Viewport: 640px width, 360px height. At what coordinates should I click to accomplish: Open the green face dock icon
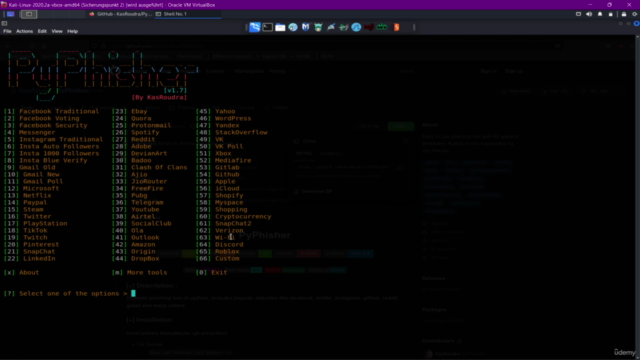pos(318,27)
